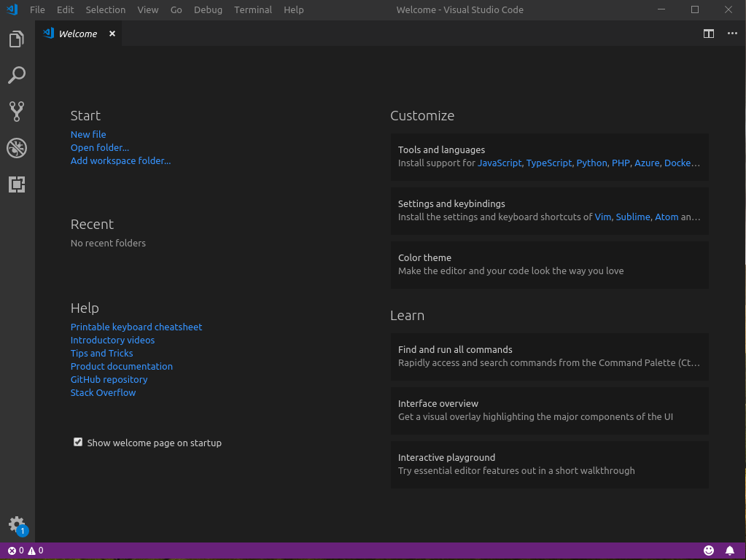The height and width of the screenshot is (560, 746).
Task: Open the Edit menu
Action: click(65, 9)
